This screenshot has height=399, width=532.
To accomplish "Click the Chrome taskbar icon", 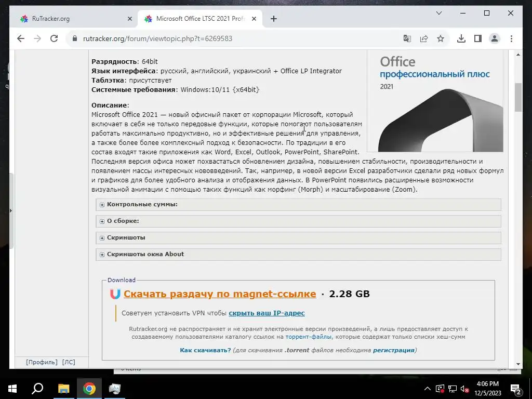I will click(89, 389).
